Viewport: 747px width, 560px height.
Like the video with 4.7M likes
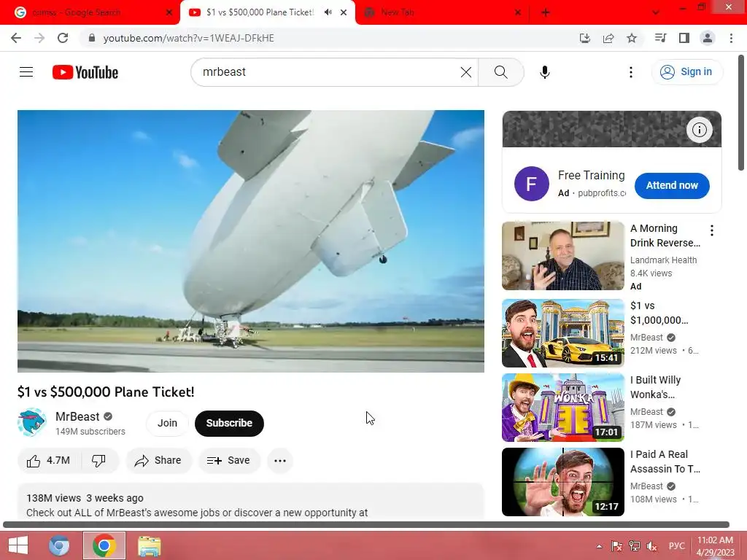pos(49,461)
